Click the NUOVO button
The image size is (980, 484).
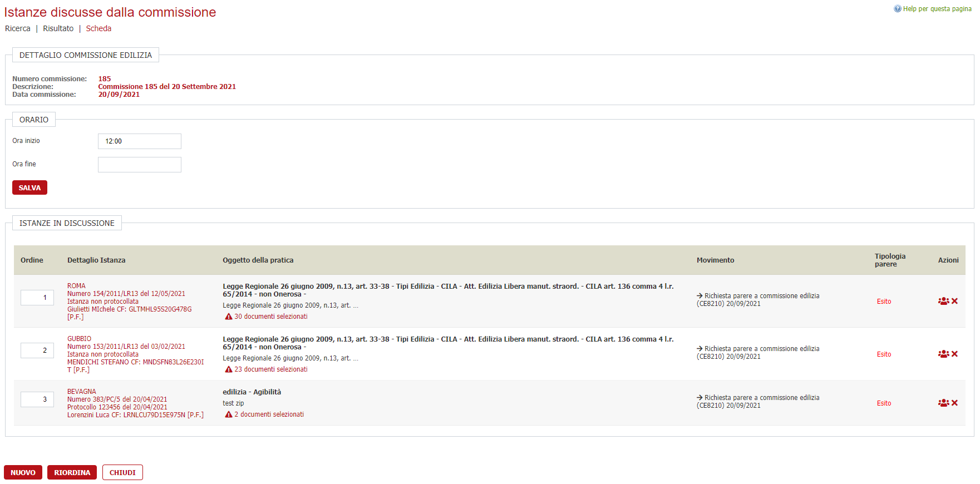(23, 472)
